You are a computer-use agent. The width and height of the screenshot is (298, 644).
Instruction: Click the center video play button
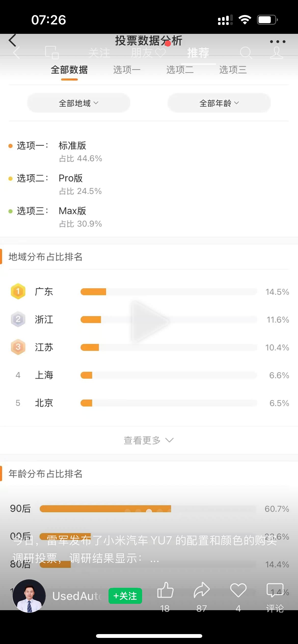[x=149, y=321]
